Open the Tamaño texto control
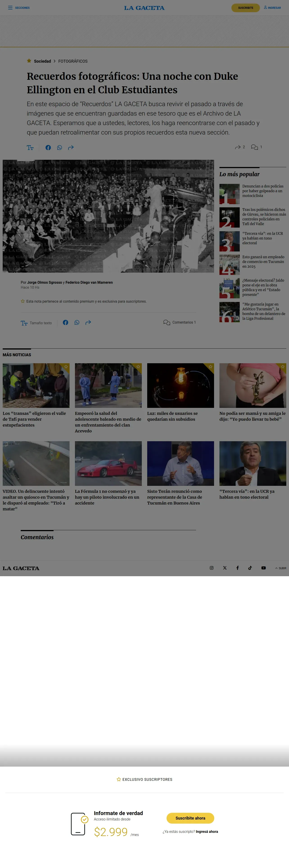The width and height of the screenshot is (289, 868). pos(36,323)
